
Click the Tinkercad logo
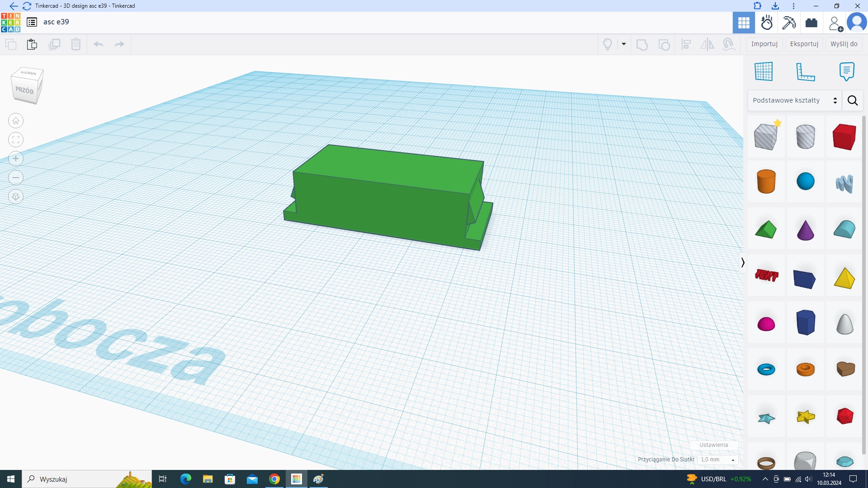(10, 22)
